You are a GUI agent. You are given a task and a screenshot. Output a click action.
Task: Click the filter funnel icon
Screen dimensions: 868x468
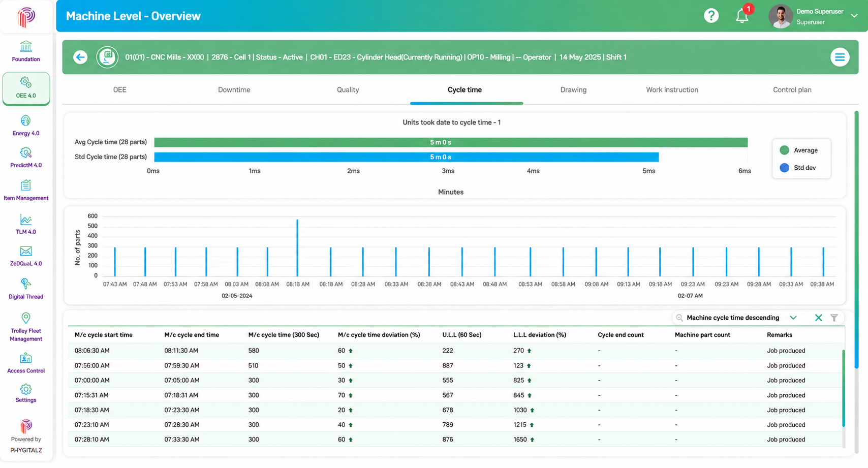834,318
